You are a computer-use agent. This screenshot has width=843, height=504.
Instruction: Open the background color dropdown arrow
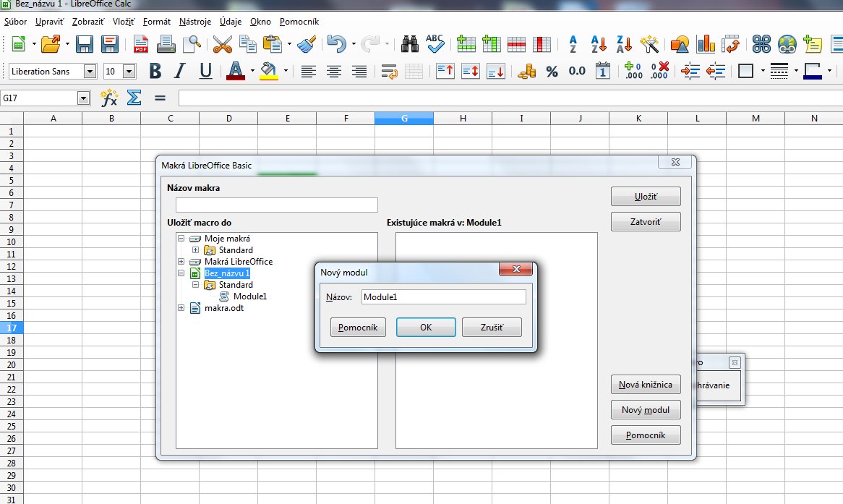[x=286, y=71]
